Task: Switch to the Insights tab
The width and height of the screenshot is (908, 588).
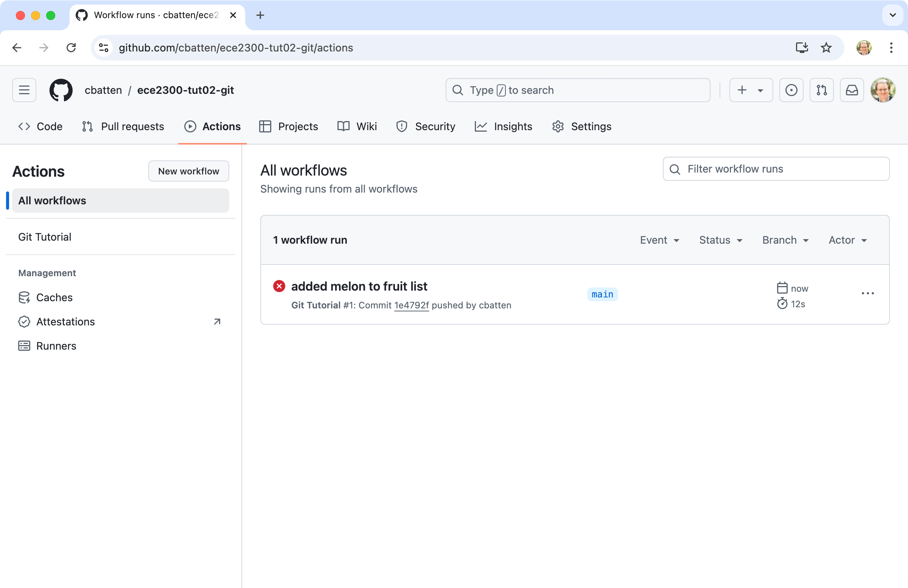Action: [503, 126]
